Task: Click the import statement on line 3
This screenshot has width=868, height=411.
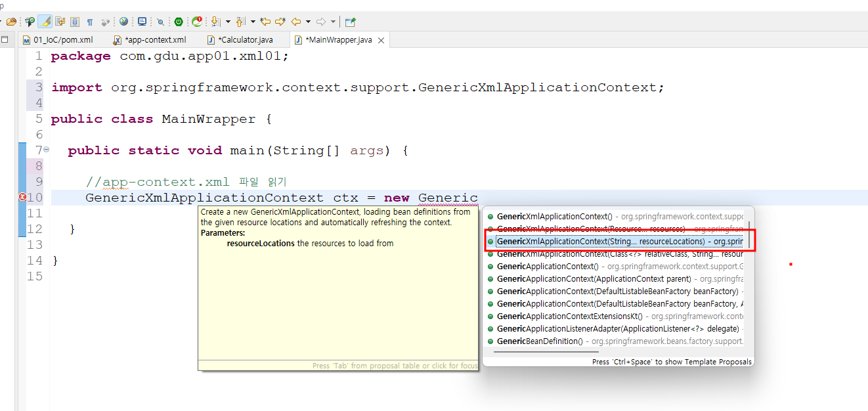Action: [x=358, y=87]
